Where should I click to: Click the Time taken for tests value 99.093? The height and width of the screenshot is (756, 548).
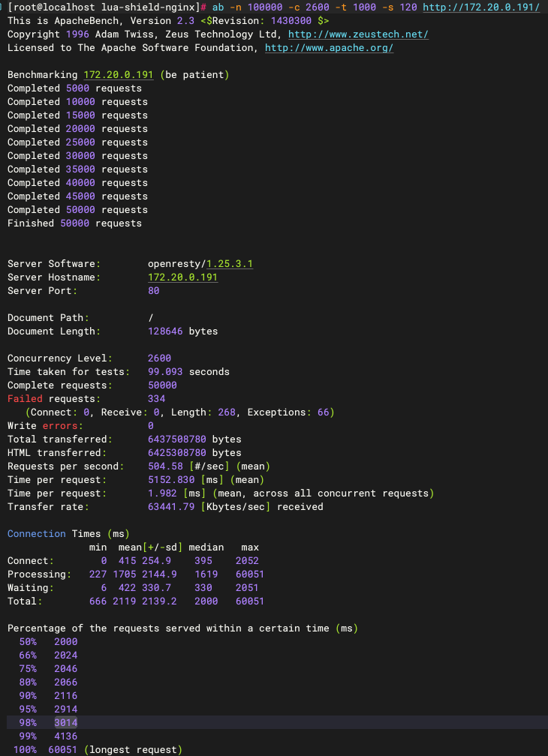[165, 372]
